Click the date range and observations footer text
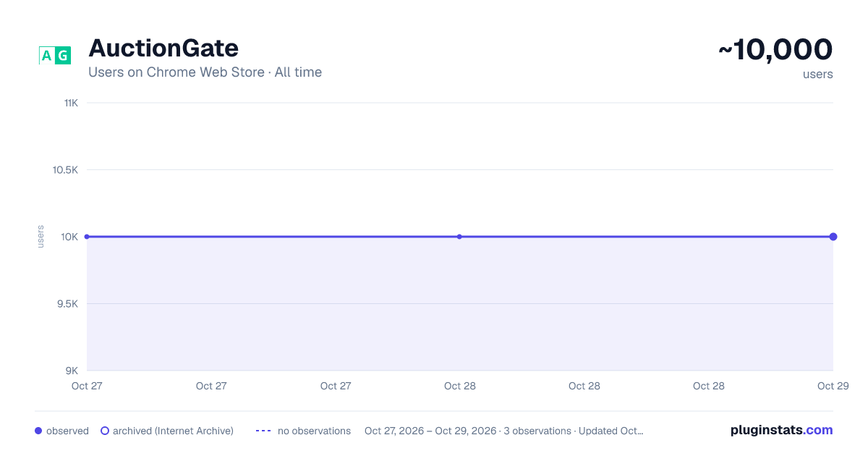The height and width of the screenshot is (456, 868). point(503,431)
